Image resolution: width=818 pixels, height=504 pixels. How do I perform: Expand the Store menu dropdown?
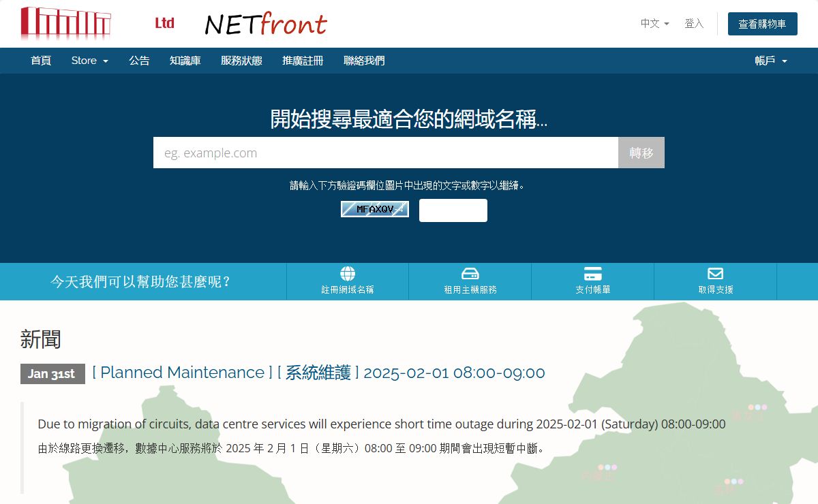(90, 61)
